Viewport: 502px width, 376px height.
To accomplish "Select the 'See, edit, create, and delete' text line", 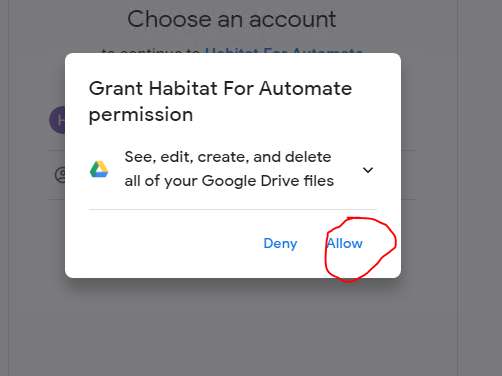I will (x=228, y=157).
